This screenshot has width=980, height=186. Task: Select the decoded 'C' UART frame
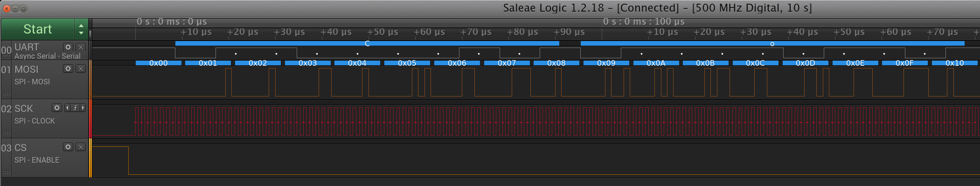(367, 43)
